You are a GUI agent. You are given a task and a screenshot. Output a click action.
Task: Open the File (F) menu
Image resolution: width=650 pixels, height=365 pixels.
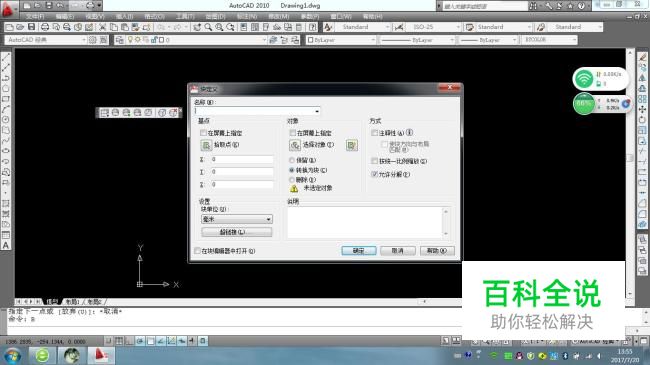click(x=35, y=17)
